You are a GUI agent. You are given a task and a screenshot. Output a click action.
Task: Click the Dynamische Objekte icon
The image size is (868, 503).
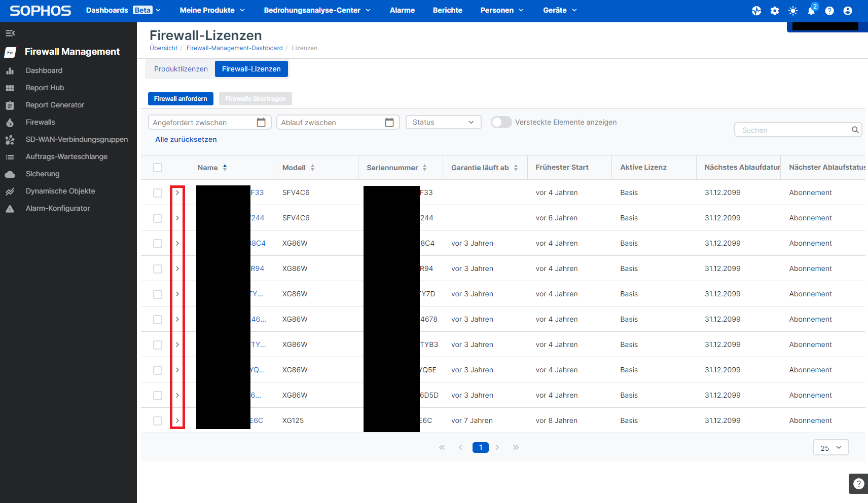click(x=10, y=191)
